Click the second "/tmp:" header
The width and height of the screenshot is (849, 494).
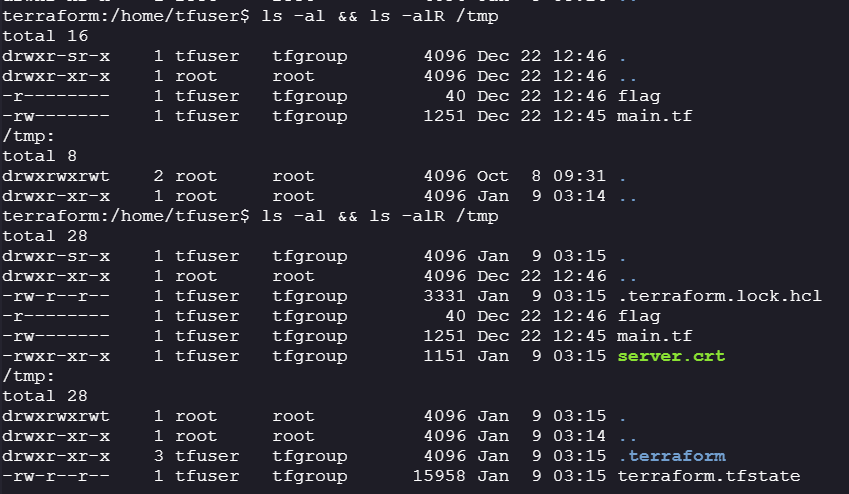coord(24,376)
